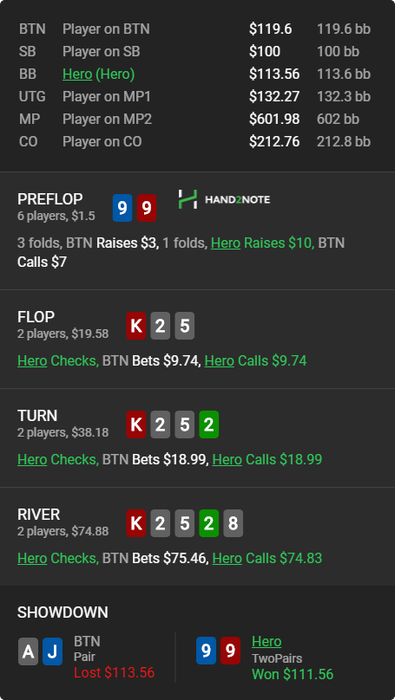Click Hero Calls $18.99 link on turn
The image size is (395, 700).
267,459
